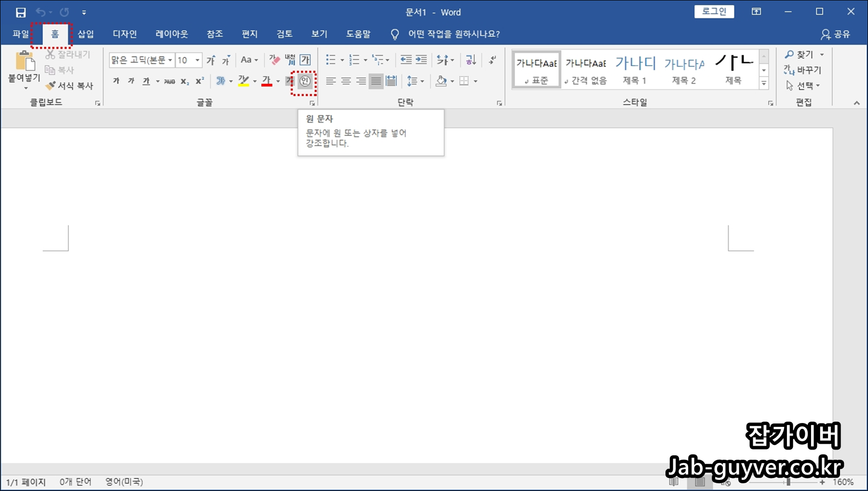Screen dimensions: 868x491
Task: Toggle bold formatting
Action: tap(116, 81)
